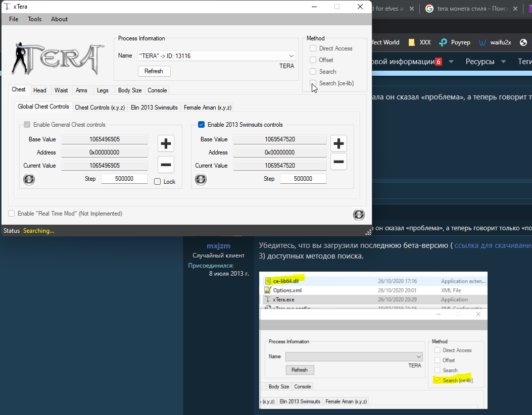The height and width of the screenshot is (415, 532).
Task: Click the Step input field for General Chest
Action: 124,179
